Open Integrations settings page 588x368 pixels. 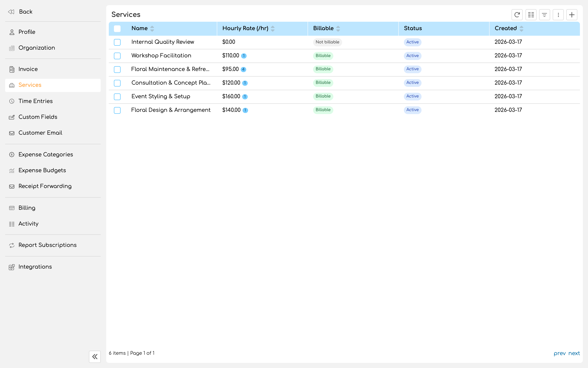[53, 267]
